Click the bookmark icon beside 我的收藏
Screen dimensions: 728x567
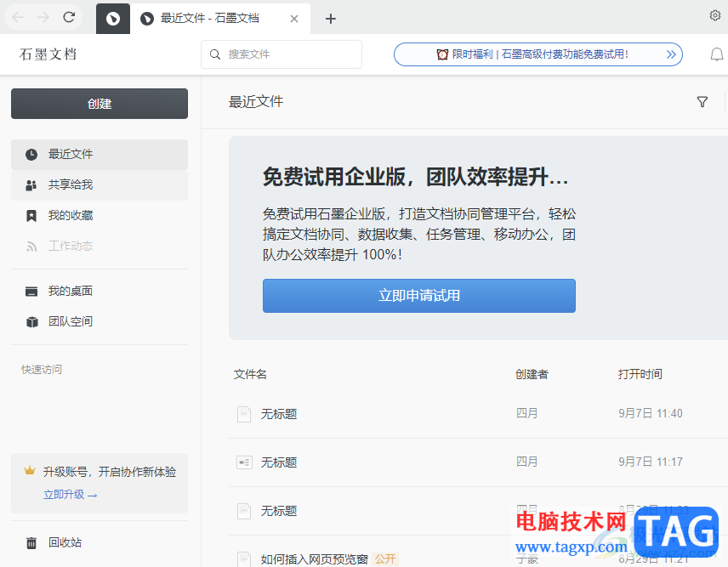click(31, 216)
